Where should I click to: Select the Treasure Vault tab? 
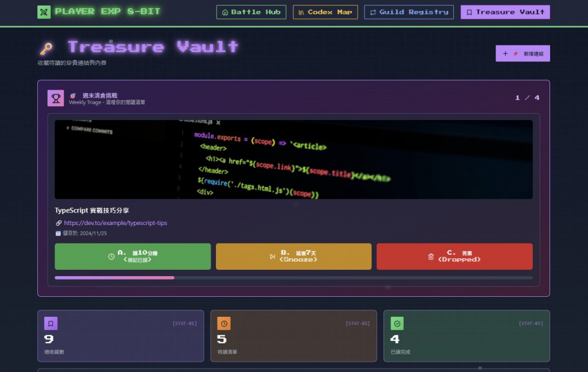(x=505, y=12)
